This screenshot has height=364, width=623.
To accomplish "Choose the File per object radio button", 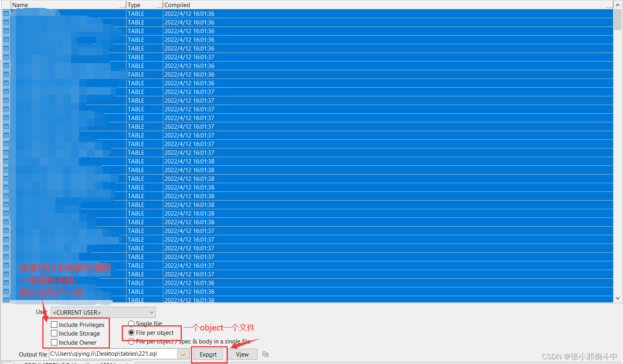I will [131, 332].
